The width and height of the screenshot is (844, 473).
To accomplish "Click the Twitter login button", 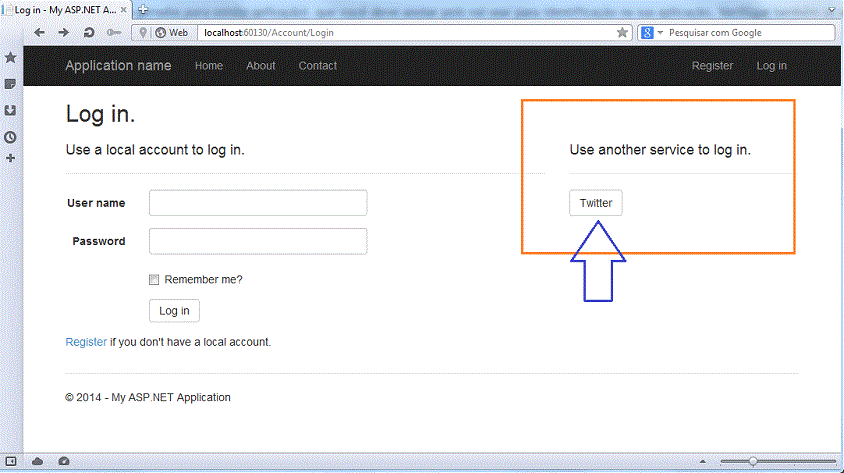I will click(x=596, y=203).
